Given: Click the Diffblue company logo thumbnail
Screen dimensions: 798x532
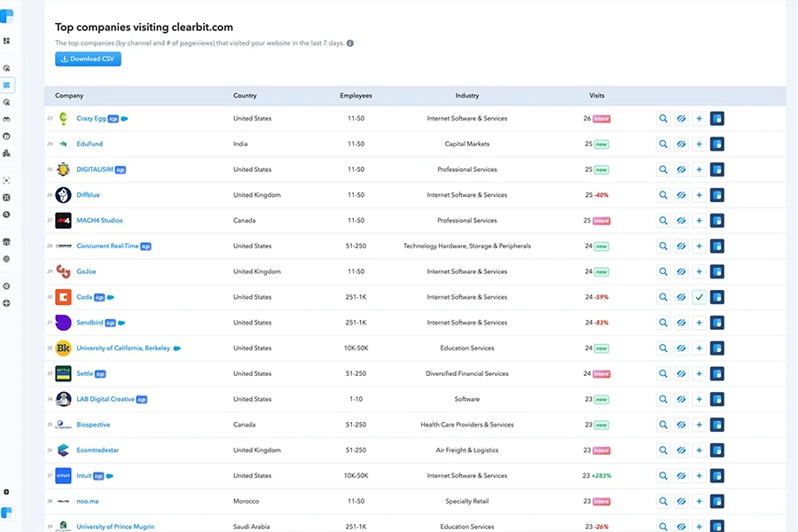Looking at the screenshot, I should point(63,195).
